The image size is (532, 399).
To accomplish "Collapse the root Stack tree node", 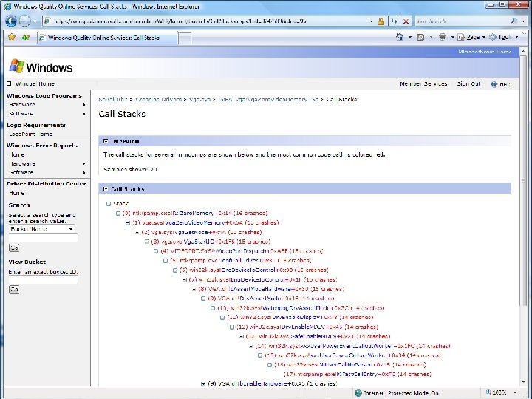I will tap(109, 204).
